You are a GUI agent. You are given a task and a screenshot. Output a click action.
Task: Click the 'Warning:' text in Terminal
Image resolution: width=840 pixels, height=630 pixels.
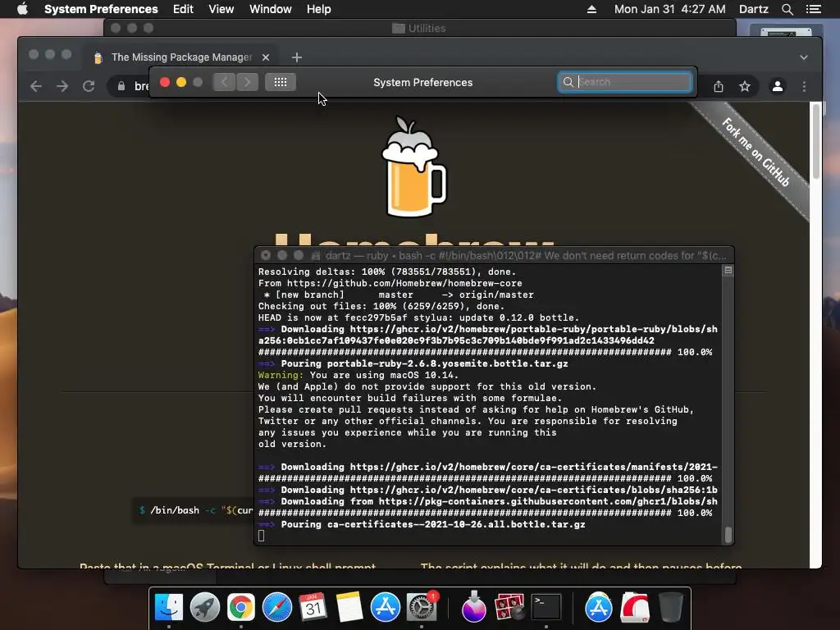coord(281,375)
